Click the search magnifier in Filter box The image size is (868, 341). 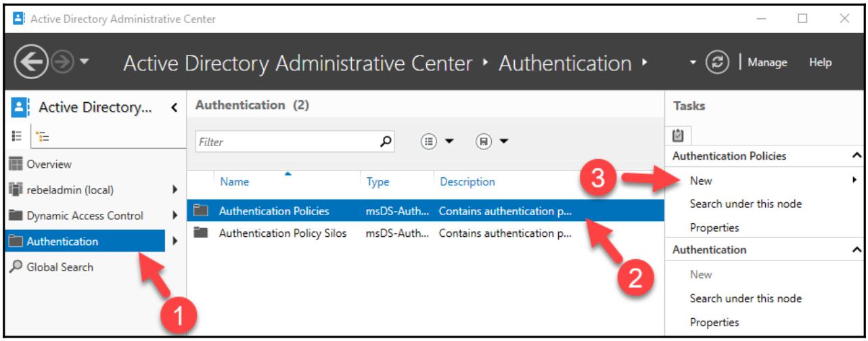pos(384,142)
